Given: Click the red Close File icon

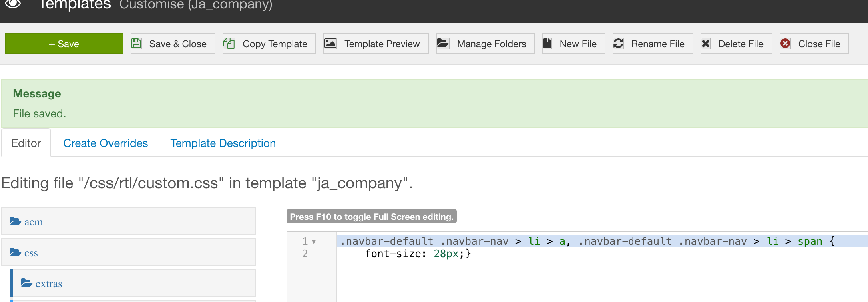Looking at the screenshot, I should (x=786, y=43).
